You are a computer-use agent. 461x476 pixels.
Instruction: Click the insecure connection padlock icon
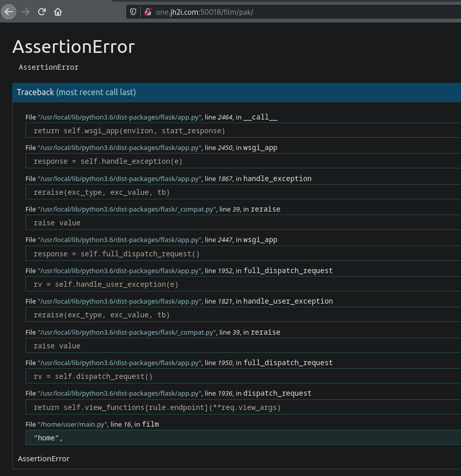(x=148, y=12)
